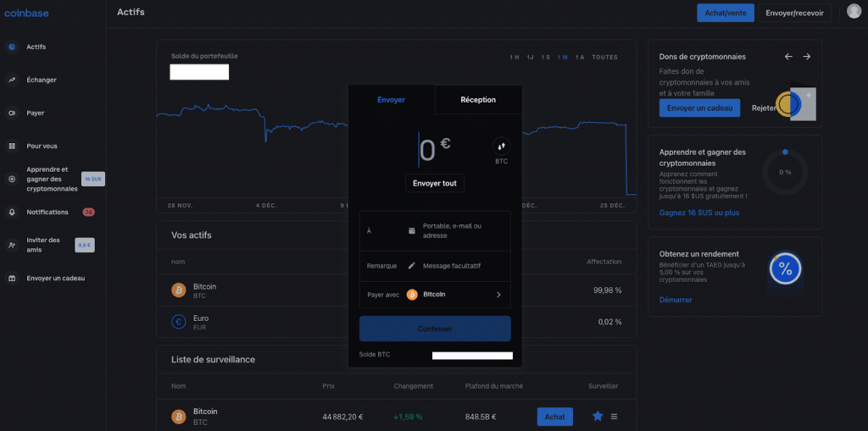Viewport: 868px width, 431px height.
Task: Click the Solde BTC label
Action: point(375,354)
